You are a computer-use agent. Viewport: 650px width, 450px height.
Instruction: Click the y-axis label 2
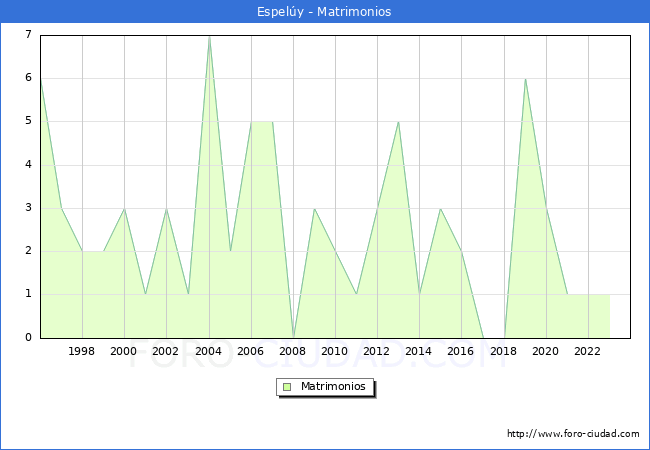click(x=28, y=251)
